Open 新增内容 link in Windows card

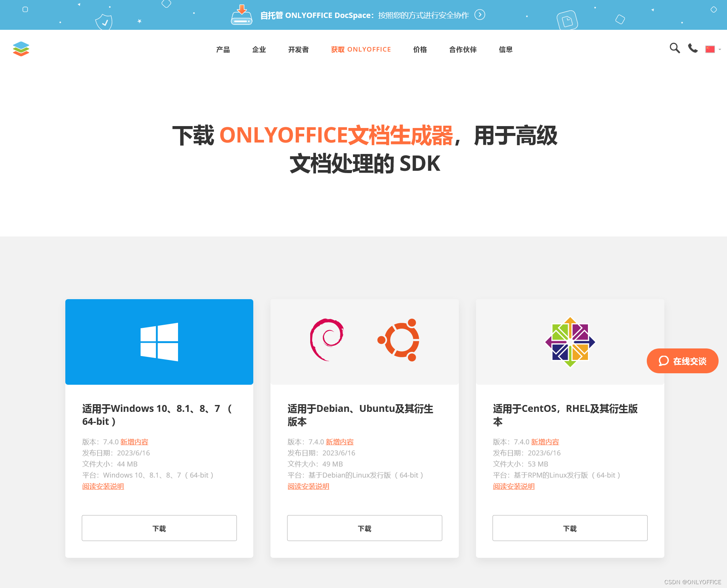pyautogui.click(x=134, y=442)
